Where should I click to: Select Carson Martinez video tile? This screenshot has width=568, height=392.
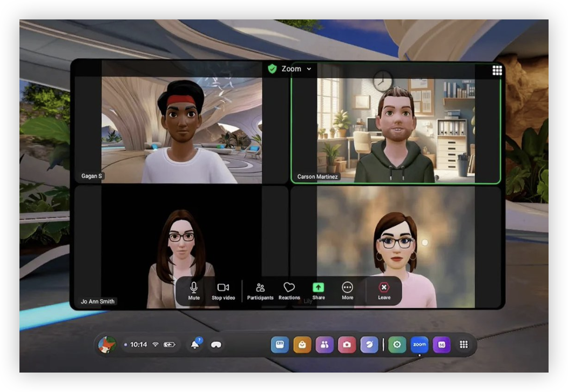pos(396,123)
